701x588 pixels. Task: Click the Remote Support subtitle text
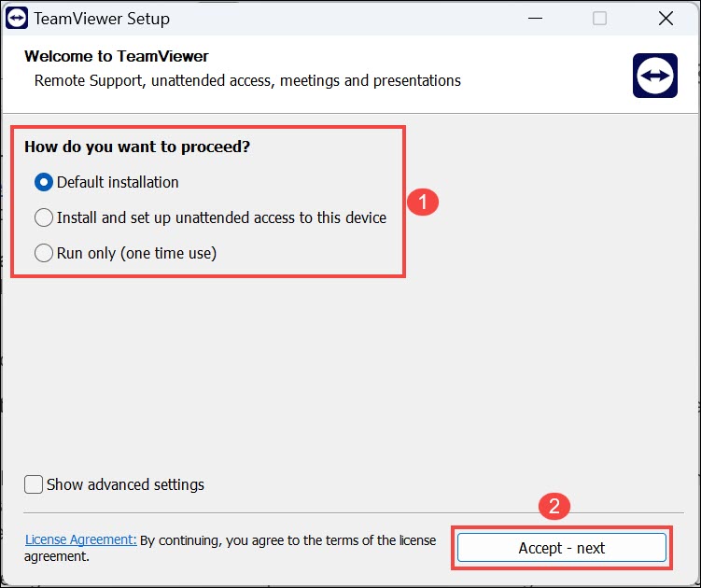click(247, 80)
